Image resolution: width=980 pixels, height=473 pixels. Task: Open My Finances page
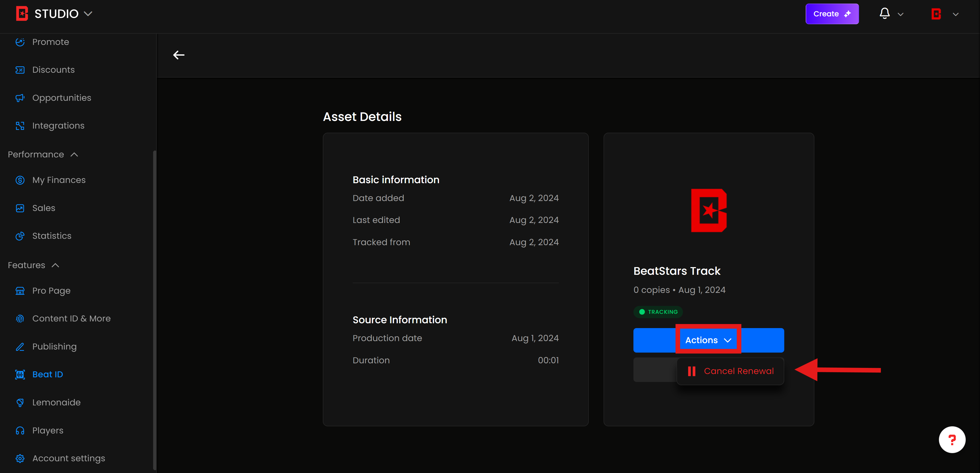(x=59, y=180)
